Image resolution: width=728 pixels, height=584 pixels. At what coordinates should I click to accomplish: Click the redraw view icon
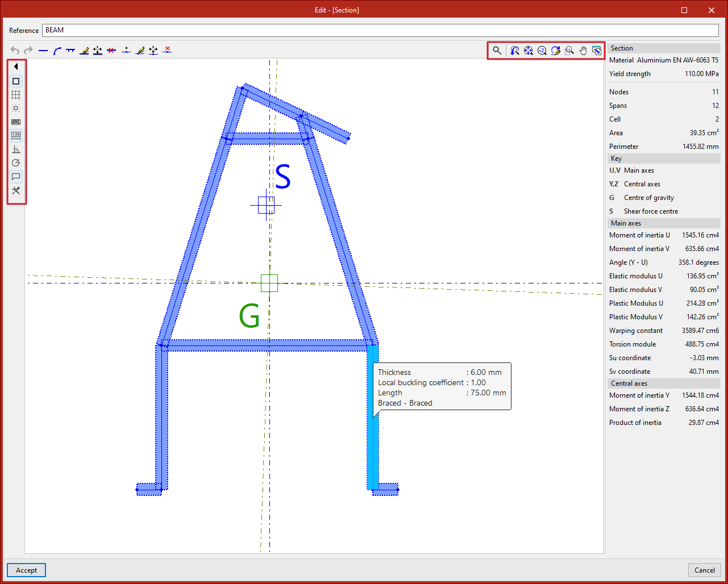pos(556,51)
